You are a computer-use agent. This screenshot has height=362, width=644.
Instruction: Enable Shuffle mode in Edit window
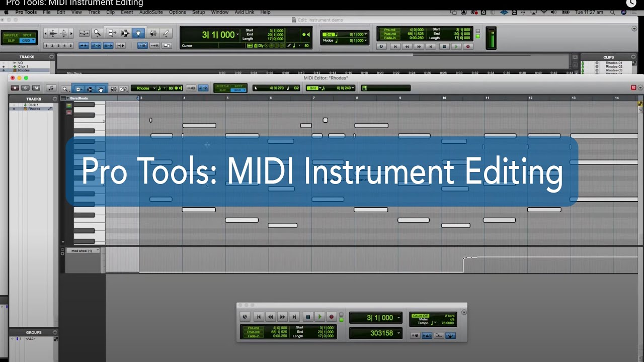(x=11, y=35)
